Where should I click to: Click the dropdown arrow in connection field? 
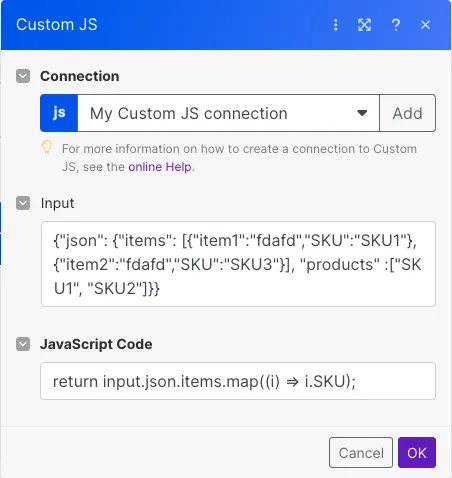[362, 113]
